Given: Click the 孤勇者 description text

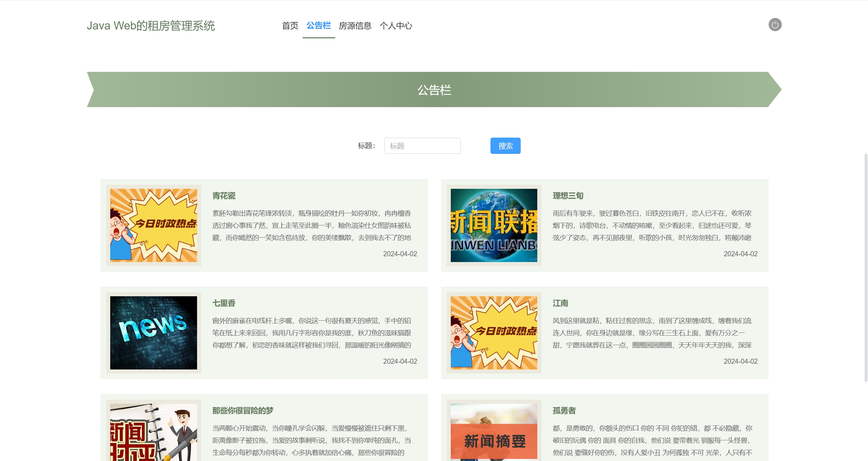Looking at the screenshot, I should pyautogui.click(x=653, y=440).
